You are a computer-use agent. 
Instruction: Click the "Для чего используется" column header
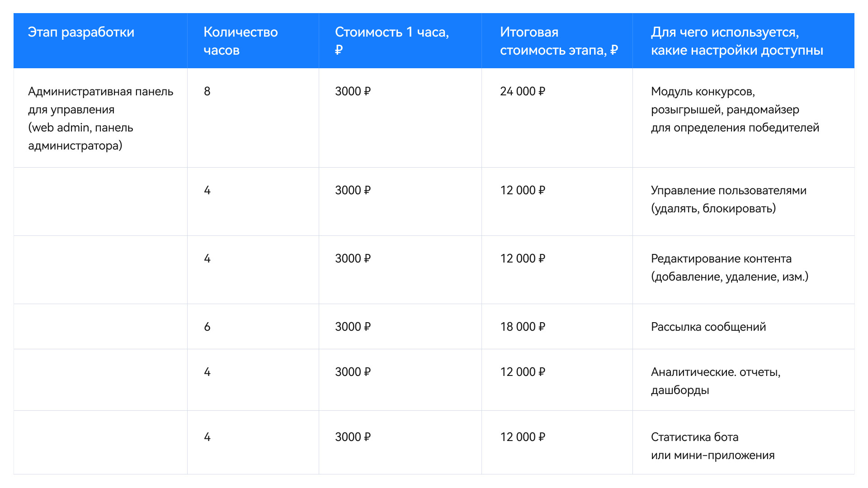click(x=736, y=41)
